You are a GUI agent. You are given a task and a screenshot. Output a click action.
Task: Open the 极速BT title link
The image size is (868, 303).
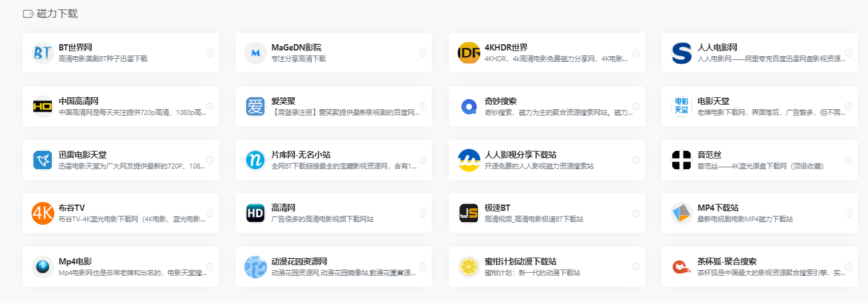tap(498, 208)
